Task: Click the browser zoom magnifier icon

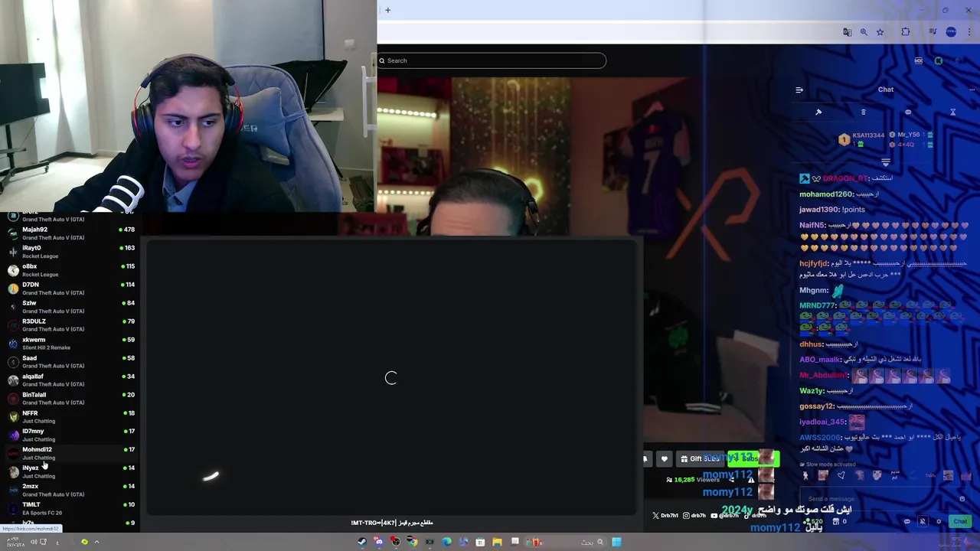Action: (x=864, y=32)
